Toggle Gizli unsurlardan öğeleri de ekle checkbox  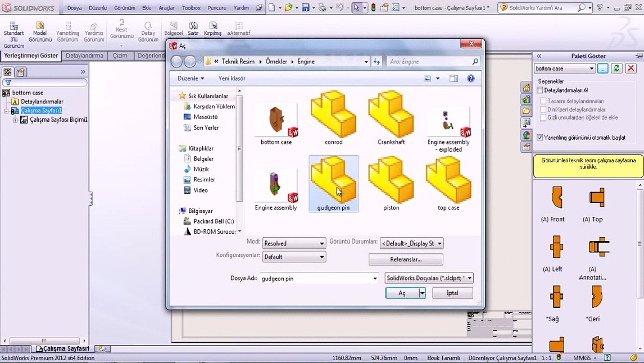point(543,117)
